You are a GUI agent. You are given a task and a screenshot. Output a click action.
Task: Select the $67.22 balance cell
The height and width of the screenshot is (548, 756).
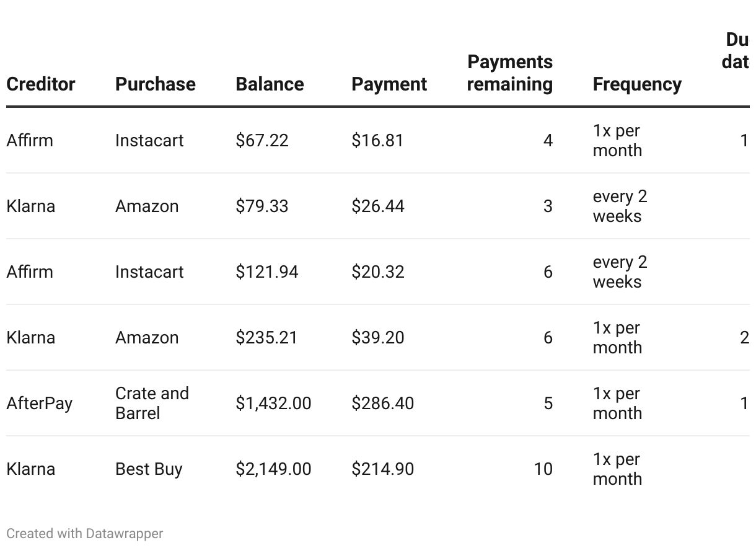[262, 141]
